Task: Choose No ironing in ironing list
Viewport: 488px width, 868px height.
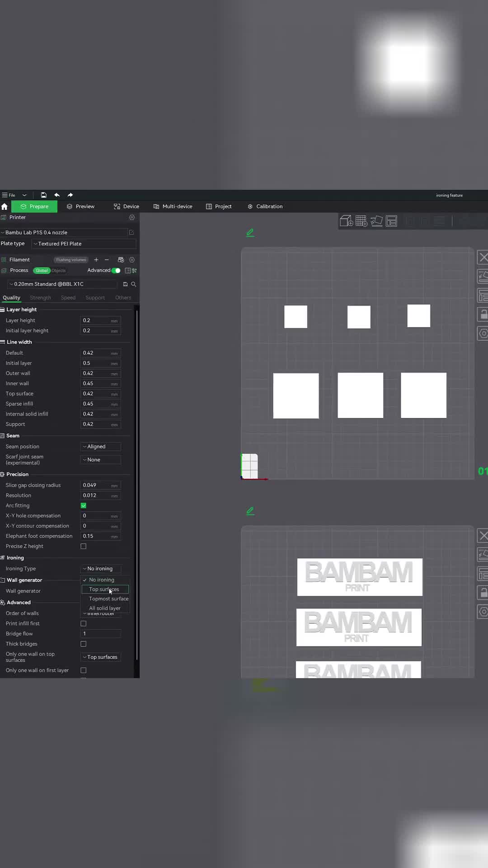Action: pos(105,580)
